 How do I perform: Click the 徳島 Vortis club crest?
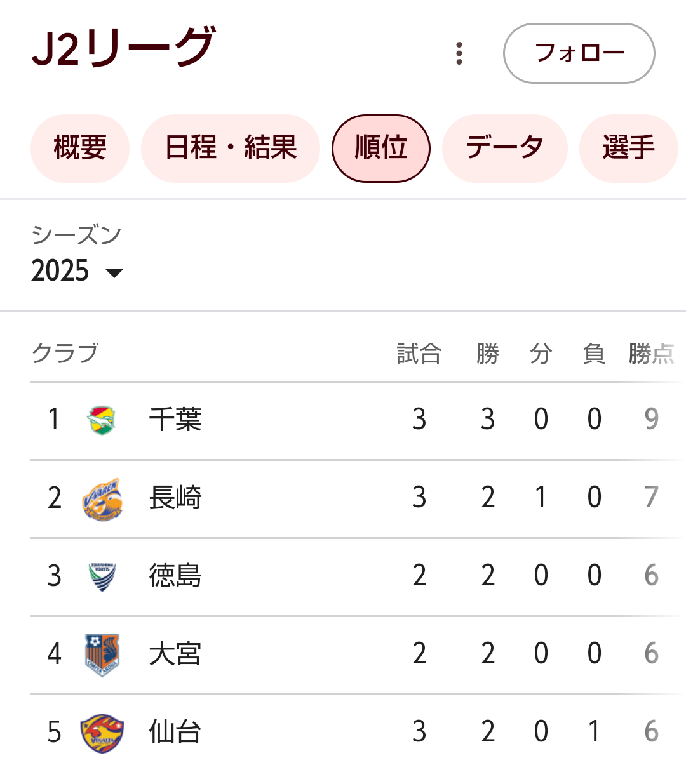coord(102,576)
